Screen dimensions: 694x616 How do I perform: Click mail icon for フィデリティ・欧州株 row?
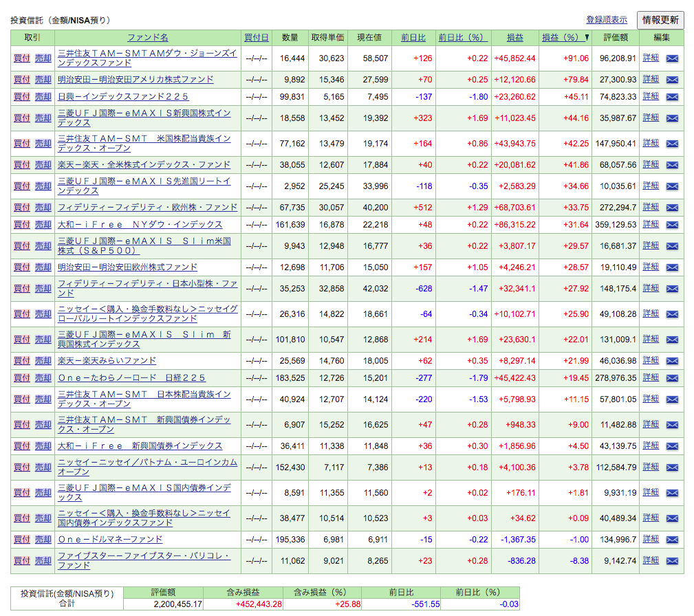pos(672,208)
